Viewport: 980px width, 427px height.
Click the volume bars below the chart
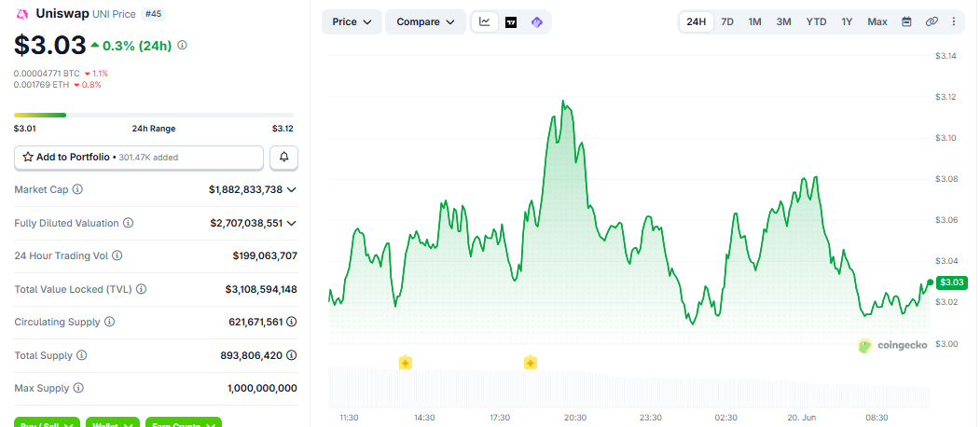(x=628, y=388)
